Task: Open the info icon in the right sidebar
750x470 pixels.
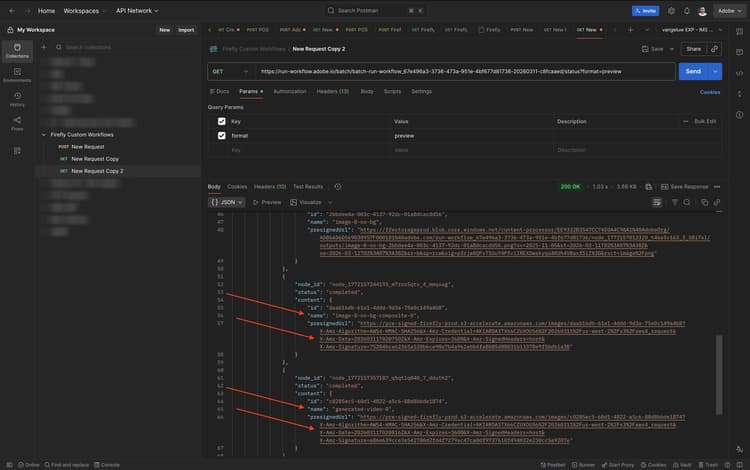Action: 739,115
